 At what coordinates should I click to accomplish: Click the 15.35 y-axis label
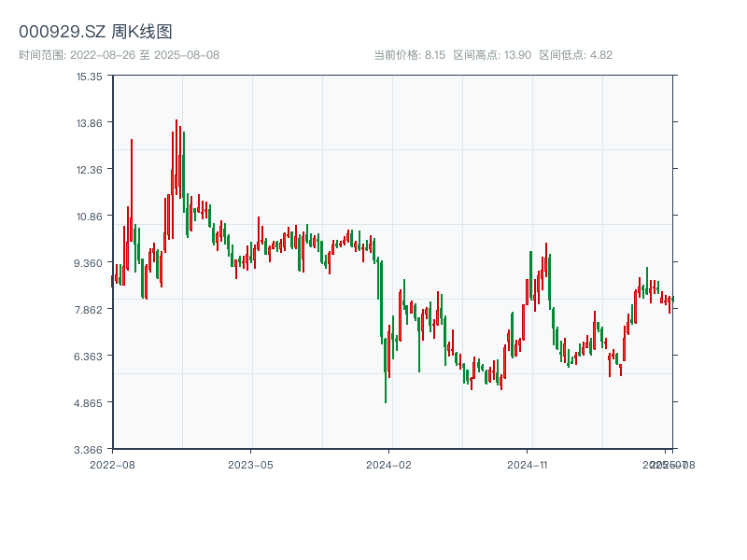coord(90,77)
